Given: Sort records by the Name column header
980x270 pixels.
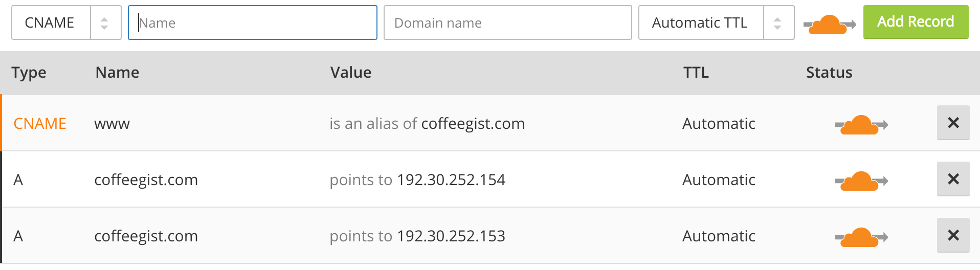Looking at the screenshot, I should 117,72.
